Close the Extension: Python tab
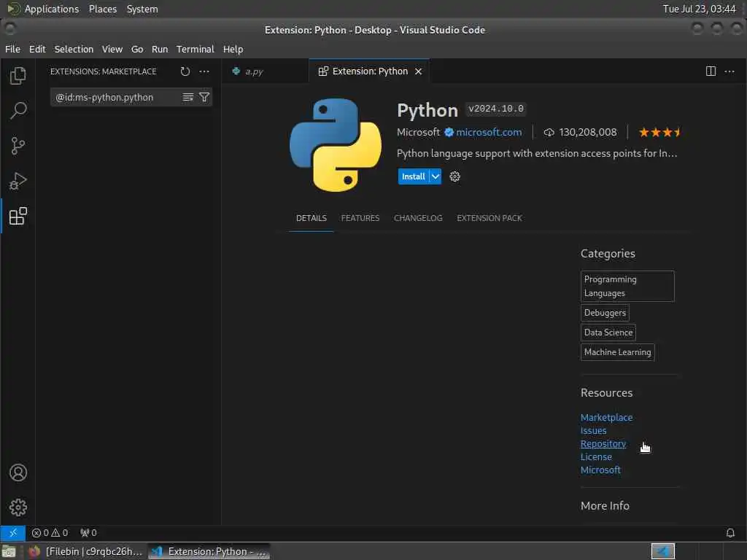The height and width of the screenshot is (560, 747). (418, 71)
